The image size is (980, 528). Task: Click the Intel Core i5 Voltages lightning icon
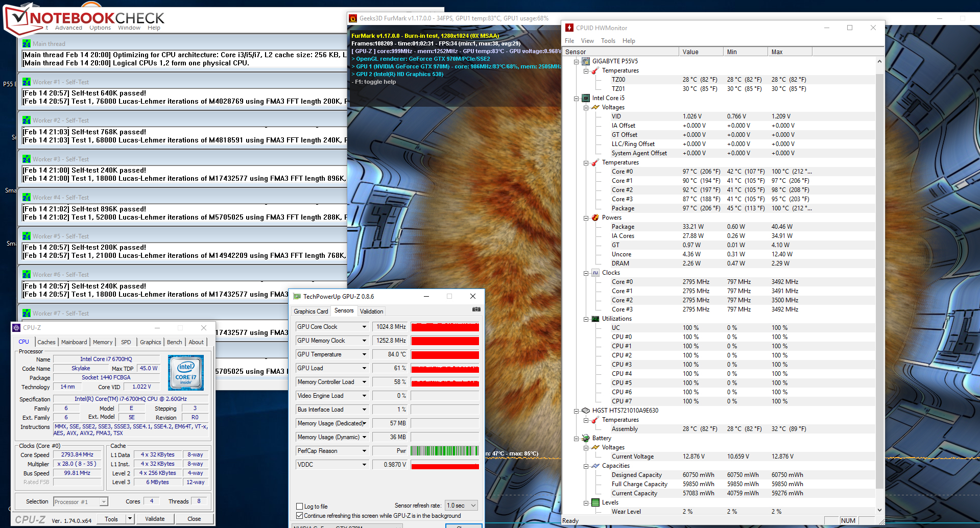tap(595, 107)
